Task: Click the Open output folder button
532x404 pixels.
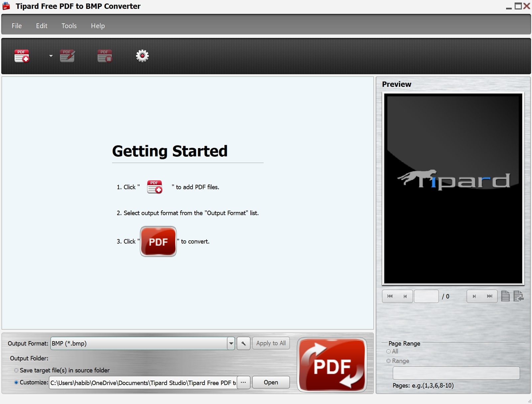Action: coord(271,382)
